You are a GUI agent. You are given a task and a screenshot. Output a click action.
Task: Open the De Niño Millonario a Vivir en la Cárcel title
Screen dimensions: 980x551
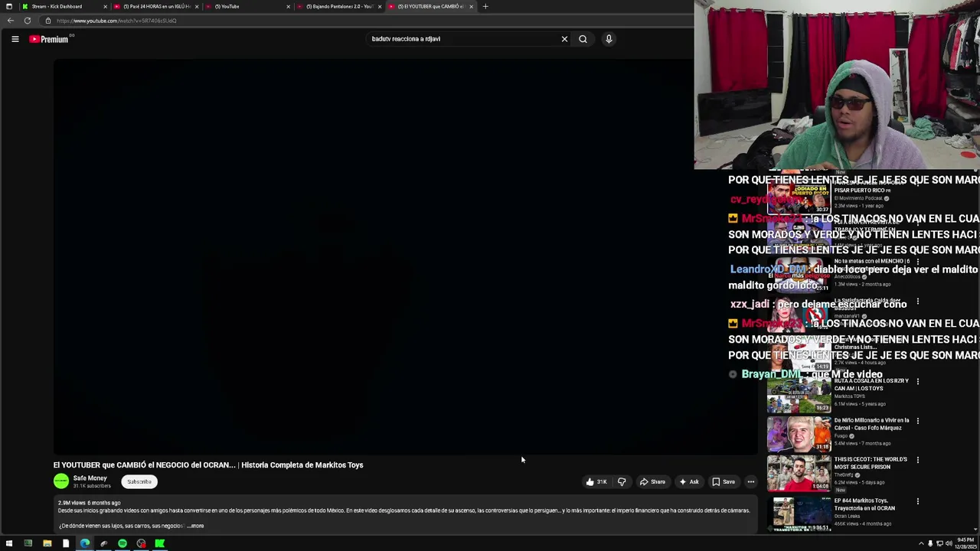pyautogui.click(x=871, y=424)
